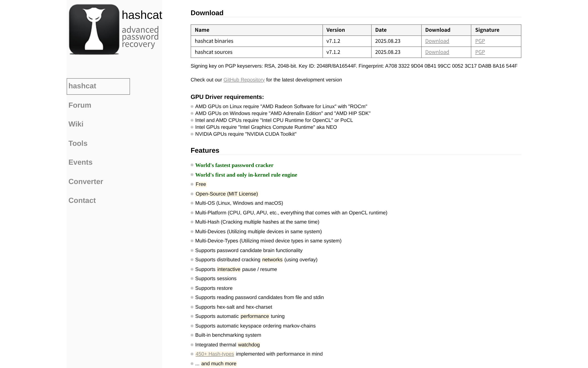Go to the Contact page
The height and width of the screenshot is (368, 588).
82,201
